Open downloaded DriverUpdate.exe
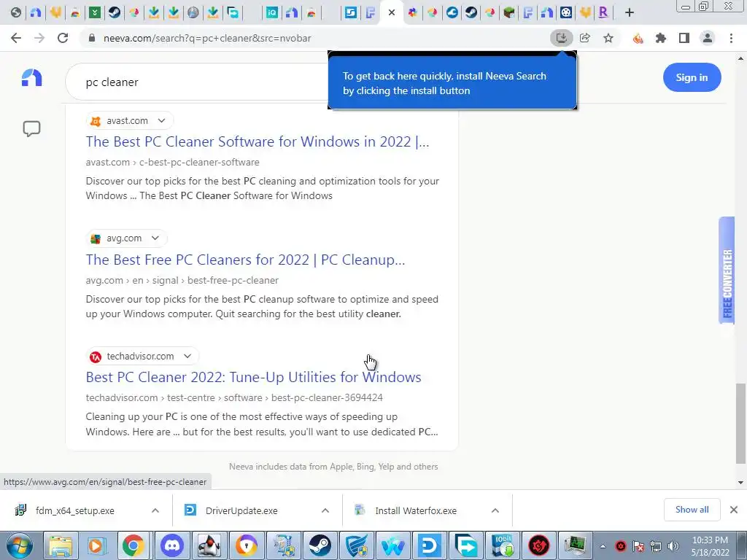The height and width of the screenshot is (560, 747). tap(241, 511)
